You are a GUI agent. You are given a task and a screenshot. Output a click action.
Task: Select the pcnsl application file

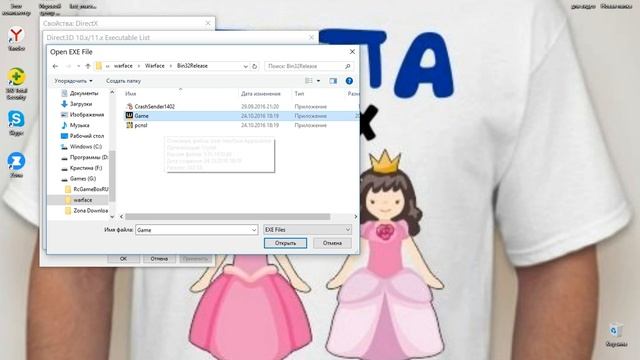[x=137, y=125]
